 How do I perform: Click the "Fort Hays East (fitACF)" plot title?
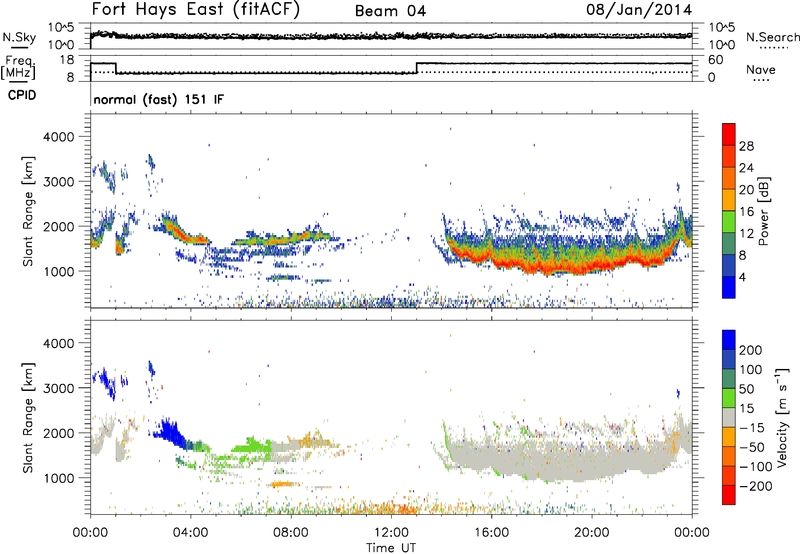[195, 9]
